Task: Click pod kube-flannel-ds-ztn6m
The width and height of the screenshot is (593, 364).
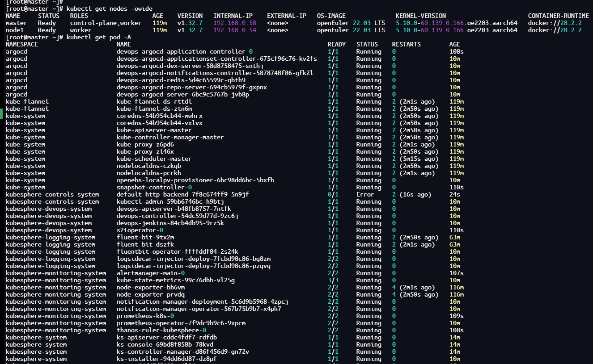Action: (x=154, y=109)
